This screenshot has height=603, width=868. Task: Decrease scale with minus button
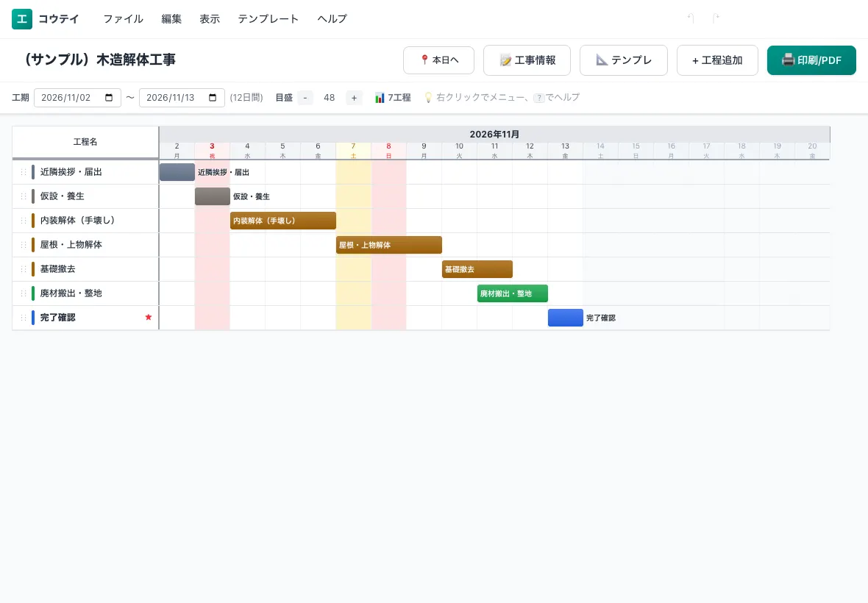[305, 97]
